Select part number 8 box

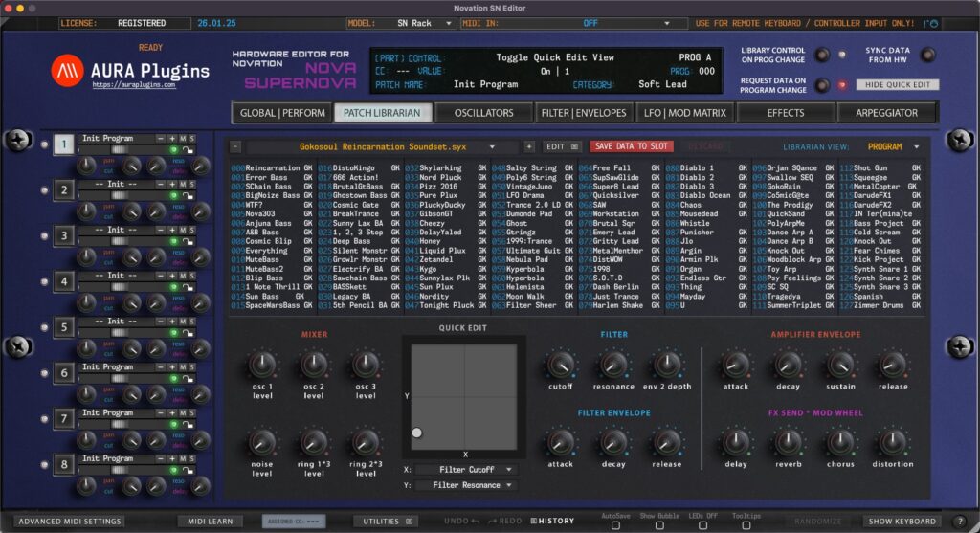pos(64,464)
